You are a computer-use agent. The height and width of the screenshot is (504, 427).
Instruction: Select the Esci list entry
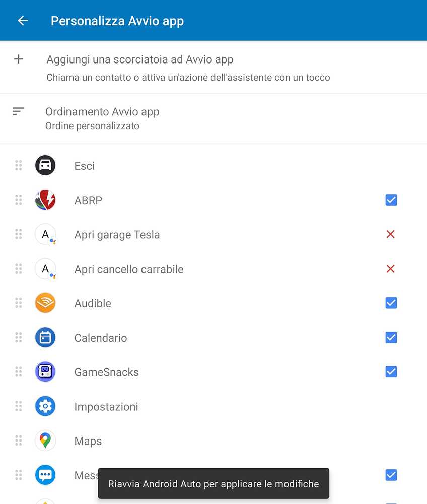click(x=85, y=166)
